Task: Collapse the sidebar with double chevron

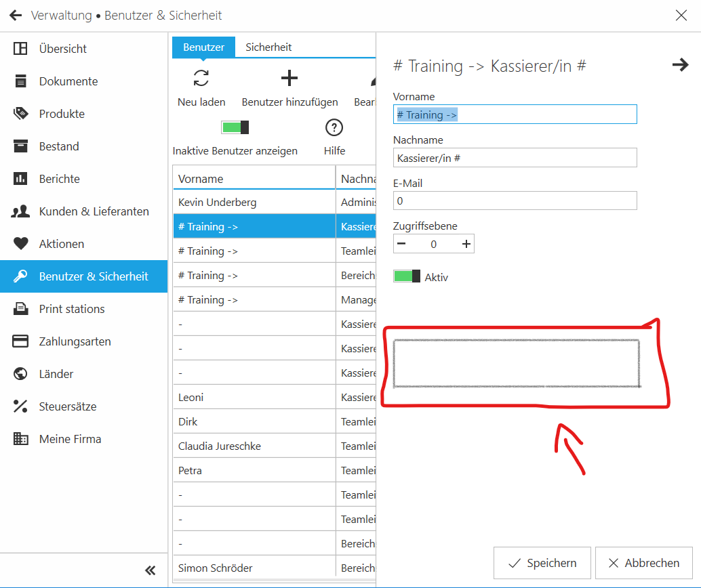Action: [x=151, y=570]
